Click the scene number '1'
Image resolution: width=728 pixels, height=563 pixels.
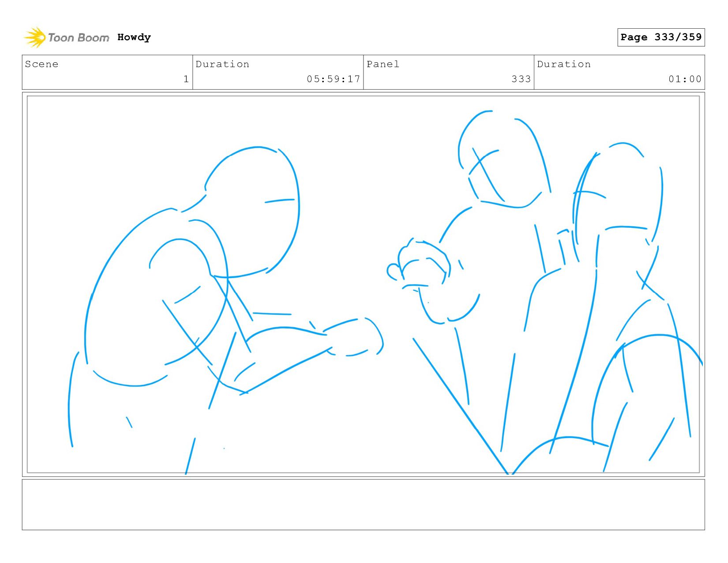(x=186, y=79)
